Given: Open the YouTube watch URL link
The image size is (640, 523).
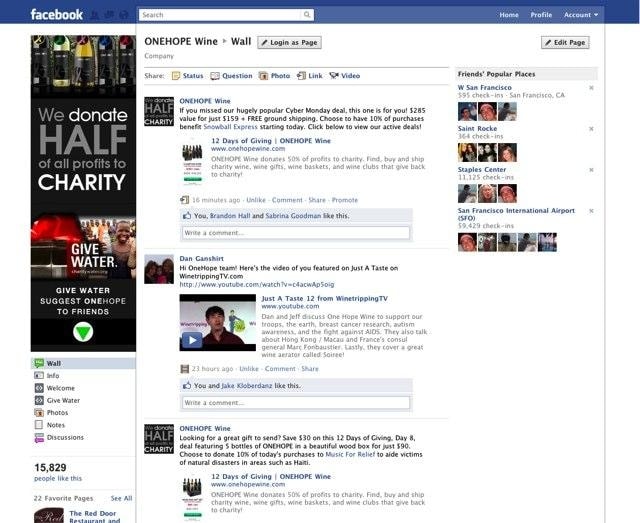Looking at the screenshot, I should coord(257,284).
